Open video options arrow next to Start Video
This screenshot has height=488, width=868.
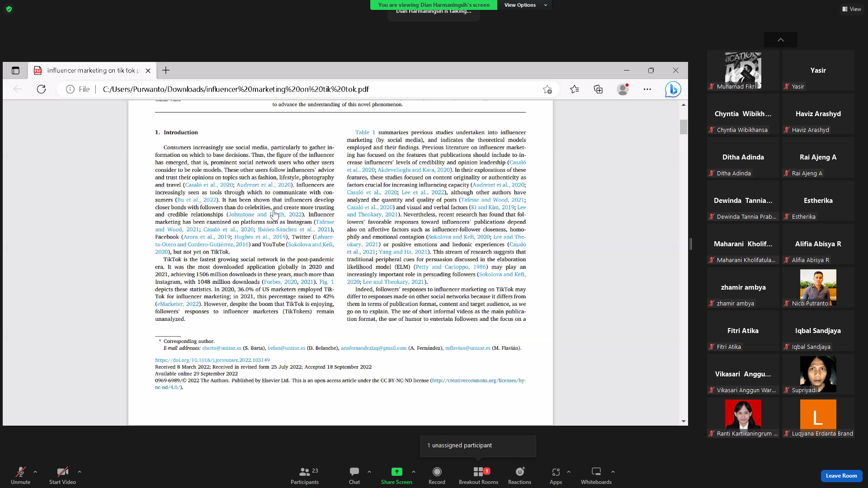click(x=80, y=472)
